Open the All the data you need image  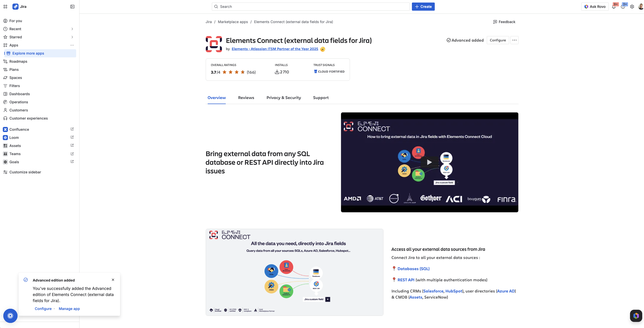pyautogui.click(x=294, y=272)
